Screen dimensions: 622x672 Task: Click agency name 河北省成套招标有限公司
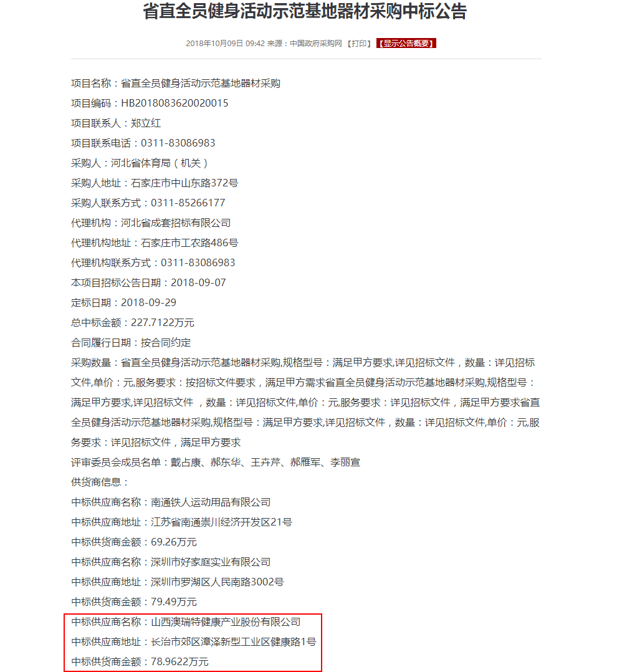tap(176, 223)
